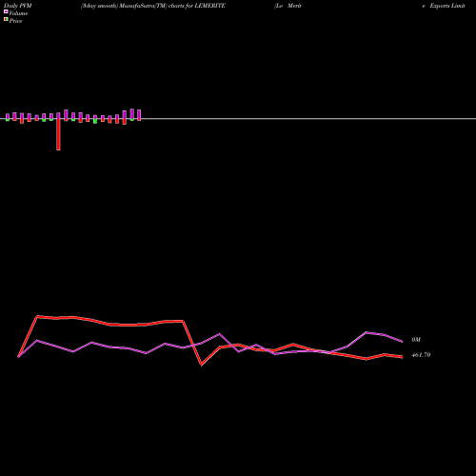Click the Price legend color swatch
476x476 pixels.
pyautogui.click(x=6, y=19)
